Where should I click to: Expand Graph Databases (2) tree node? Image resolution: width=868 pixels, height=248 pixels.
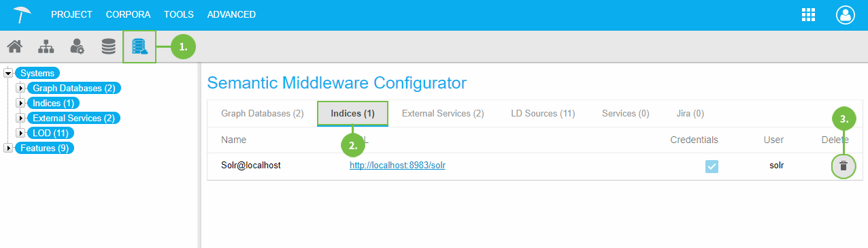coord(20,88)
